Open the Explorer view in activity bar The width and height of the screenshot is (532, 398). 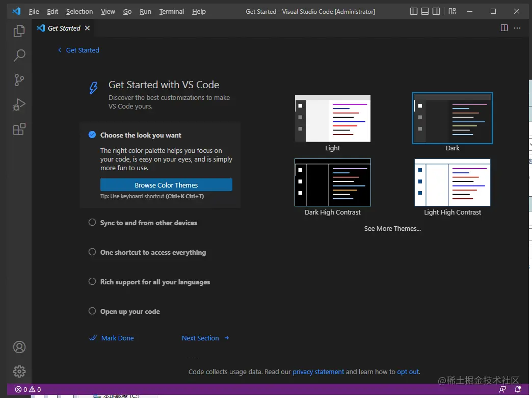click(x=19, y=31)
